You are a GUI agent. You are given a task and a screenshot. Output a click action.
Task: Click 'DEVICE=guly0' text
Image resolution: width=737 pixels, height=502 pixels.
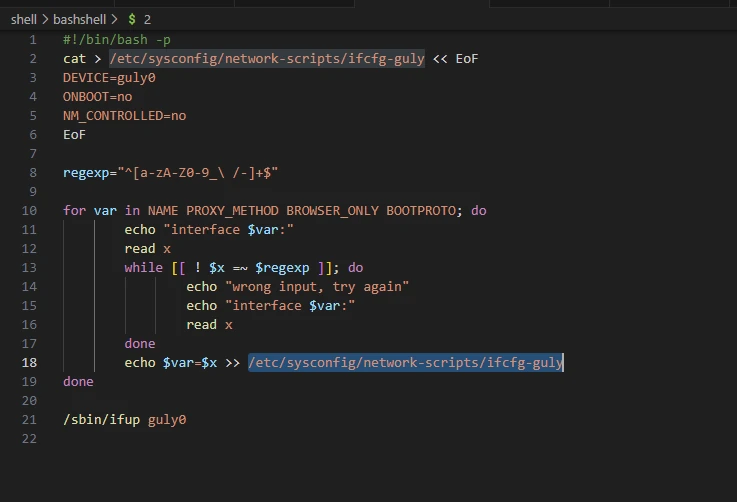[x=109, y=78]
